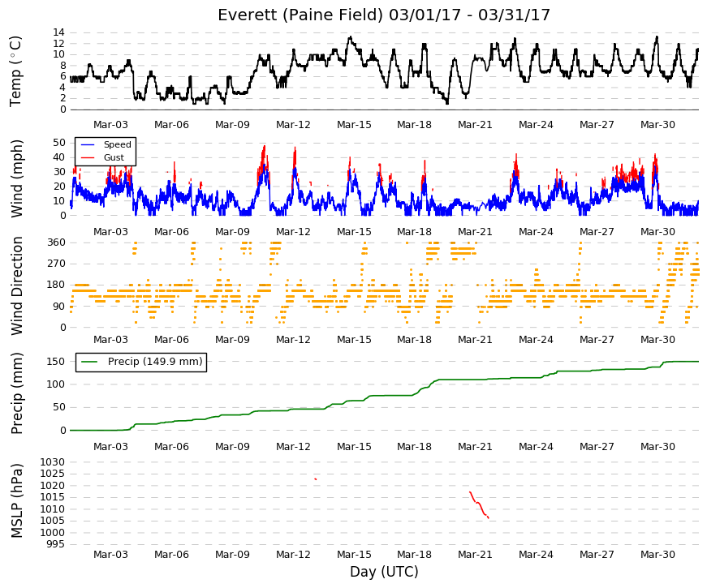
Task: Click the Wind (mph) axis label
Action: point(16,179)
